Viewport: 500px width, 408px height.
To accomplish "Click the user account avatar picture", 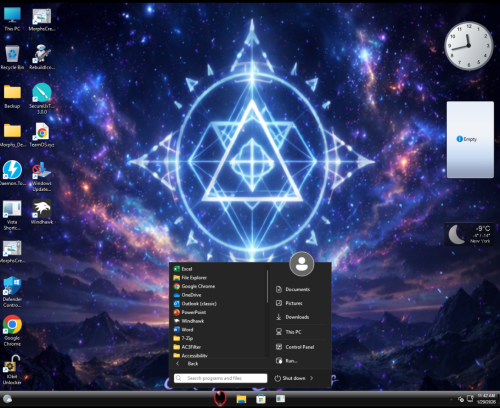I will point(302,264).
